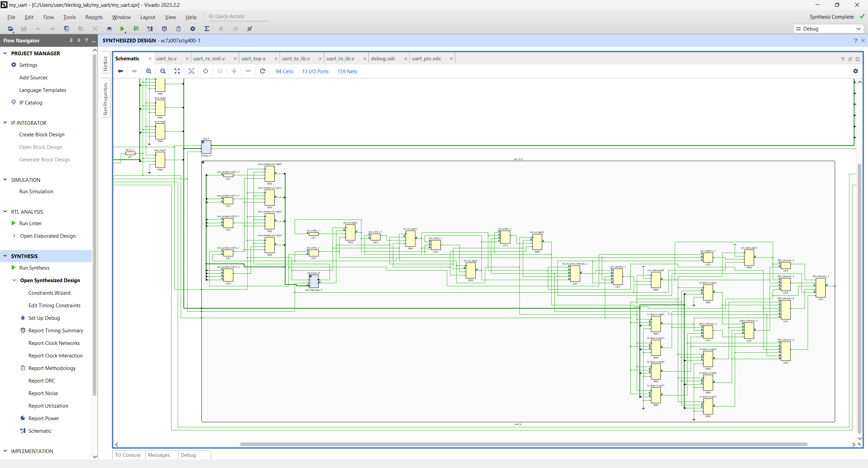Click the Run green play toolbar button
The width and height of the screenshot is (868, 468).
(122, 29)
